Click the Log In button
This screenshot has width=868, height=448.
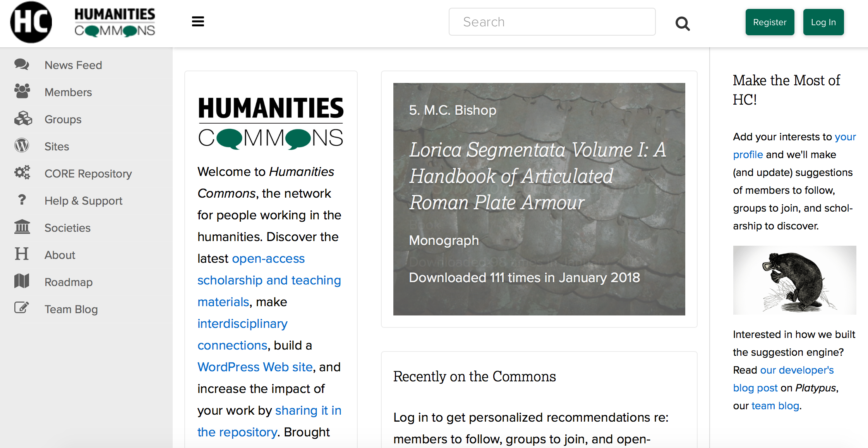pyautogui.click(x=823, y=22)
